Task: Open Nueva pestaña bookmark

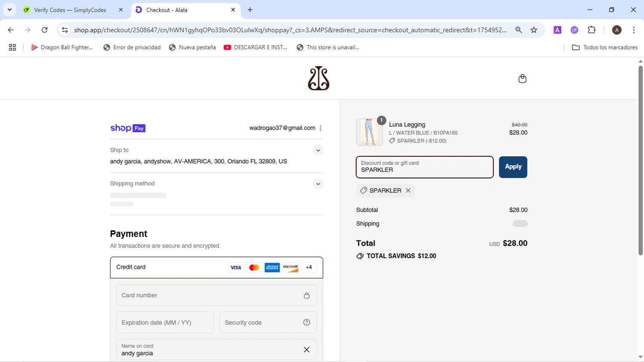Action: [192, 48]
